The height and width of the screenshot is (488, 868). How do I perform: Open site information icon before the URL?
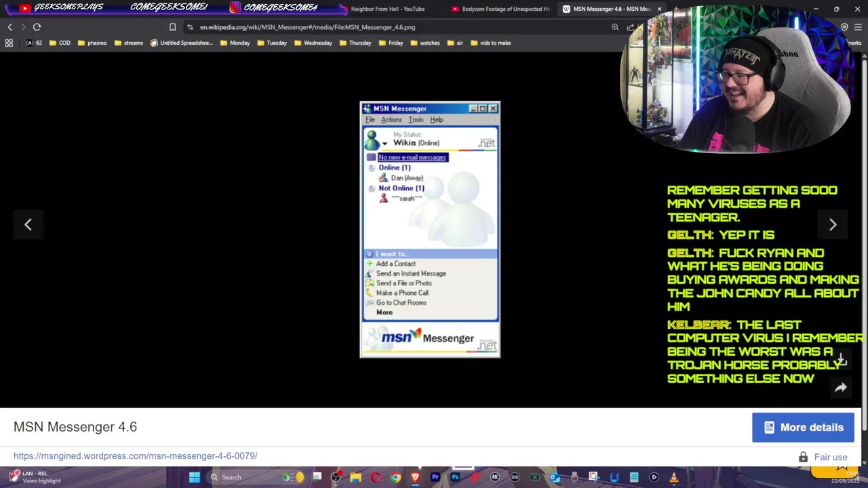tap(190, 27)
